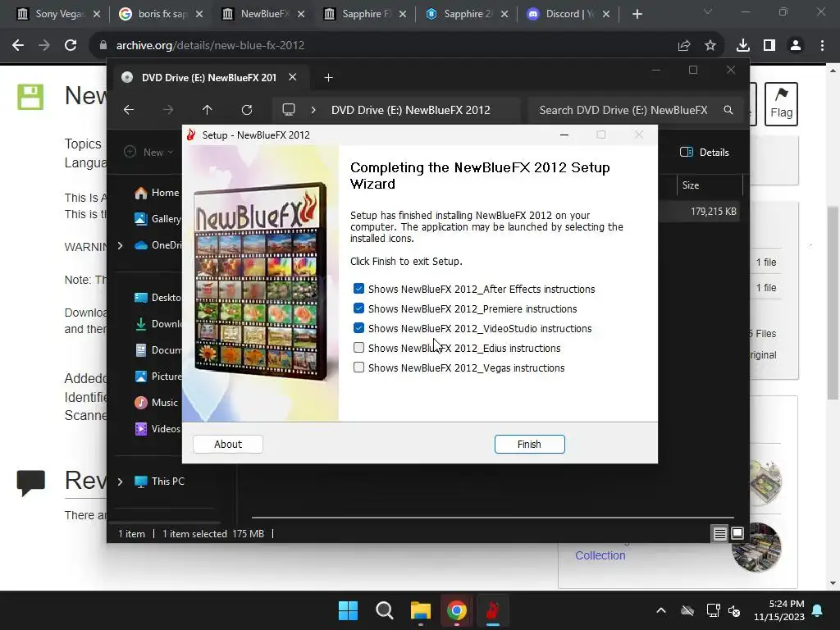Uncheck VideoStudio instructions checkbox
The width and height of the screenshot is (840, 630).
click(359, 328)
